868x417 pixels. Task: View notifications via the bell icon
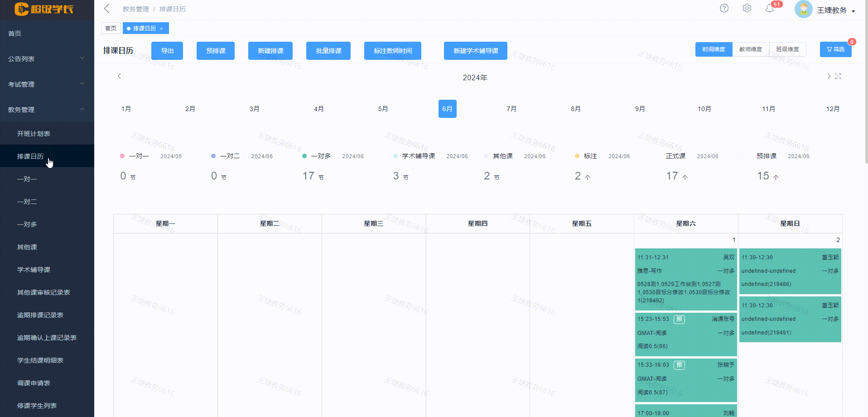769,8
